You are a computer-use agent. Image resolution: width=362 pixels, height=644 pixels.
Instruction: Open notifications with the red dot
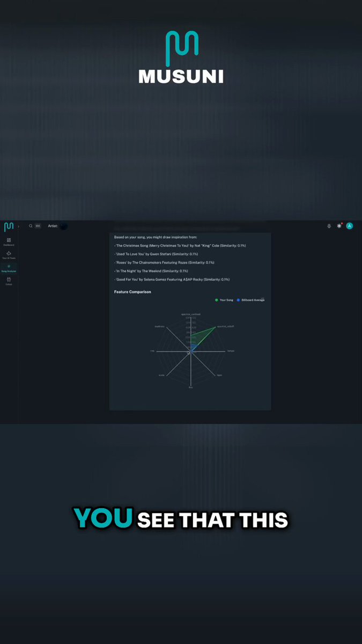339,226
